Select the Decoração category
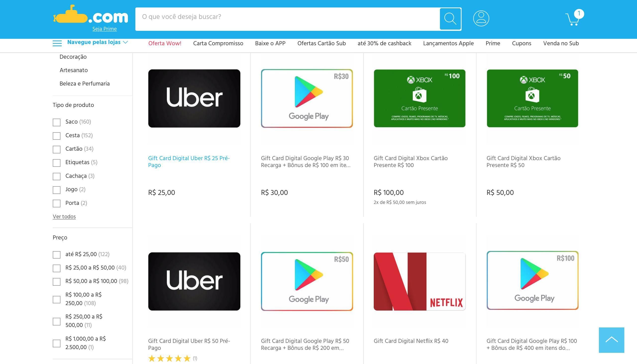The height and width of the screenshot is (364, 637). tap(73, 57)
